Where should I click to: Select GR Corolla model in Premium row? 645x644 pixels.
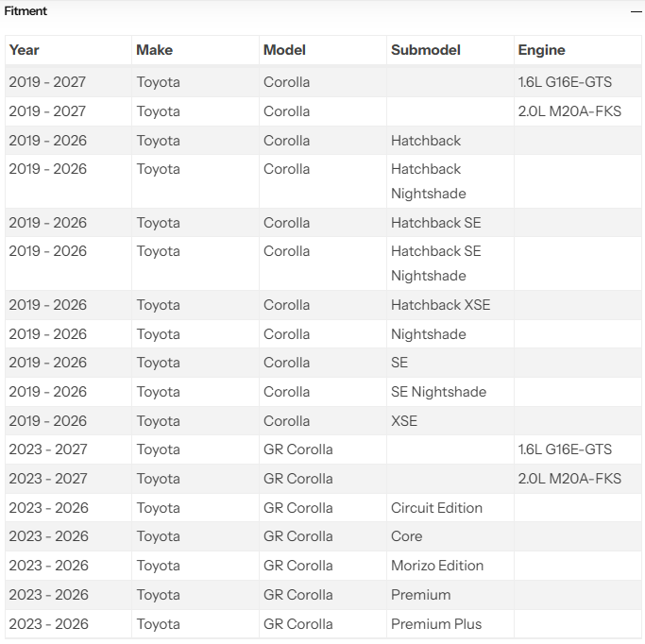tap(323, 595)
